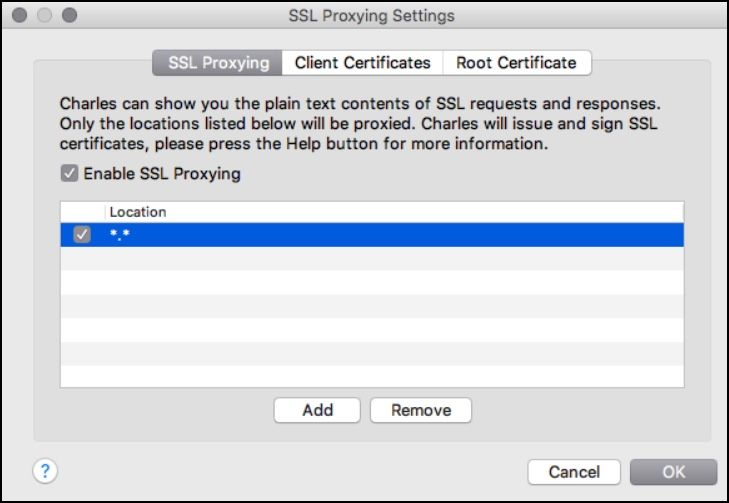Cancel the SSL Proxying Settings dialog
The height and width of the screenshot is (503, 729).
coord(574,472)
